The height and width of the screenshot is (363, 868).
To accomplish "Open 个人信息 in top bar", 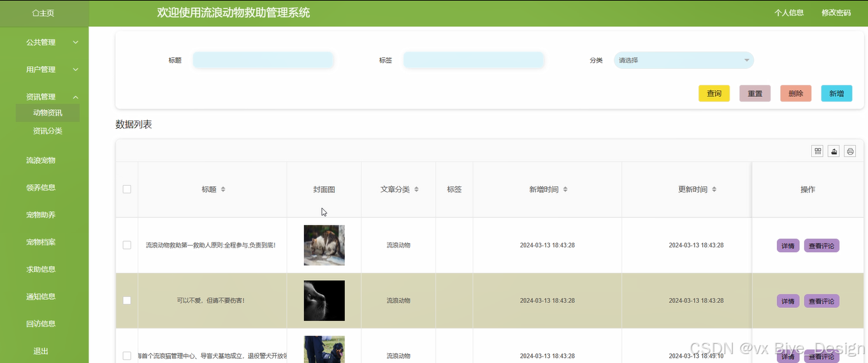I will click(x=789, y=13).
